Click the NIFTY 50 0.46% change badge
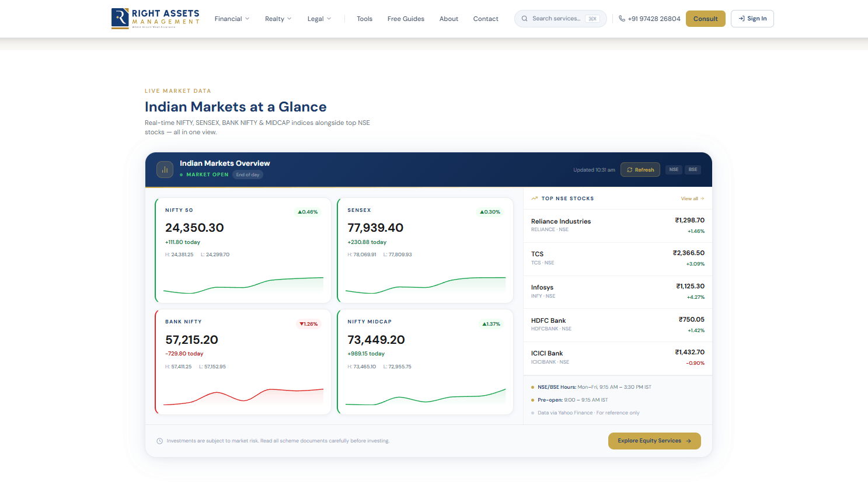Viewport: 868px width, 495px height. (x=308, y=212)
